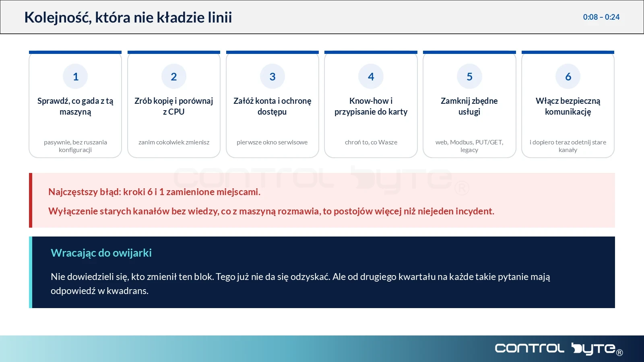Click the warning line "Najczęstszy błąd: kroki 6 i 1 zamienione miejscami."
Viewport: 644px width, 362px height.
point(154,192)
